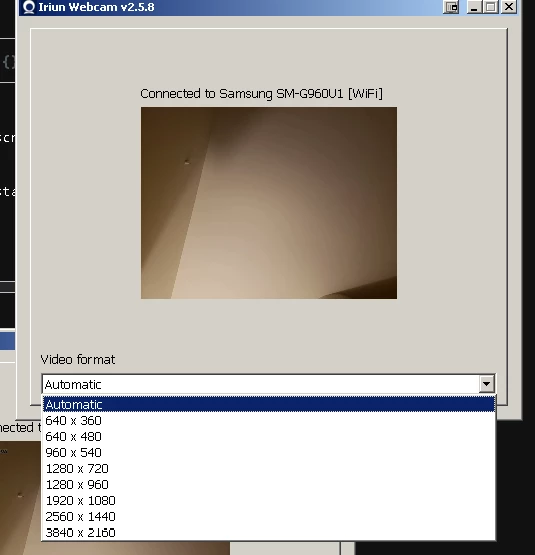Close the Iriun Webcam window

[x=509, y=7]
